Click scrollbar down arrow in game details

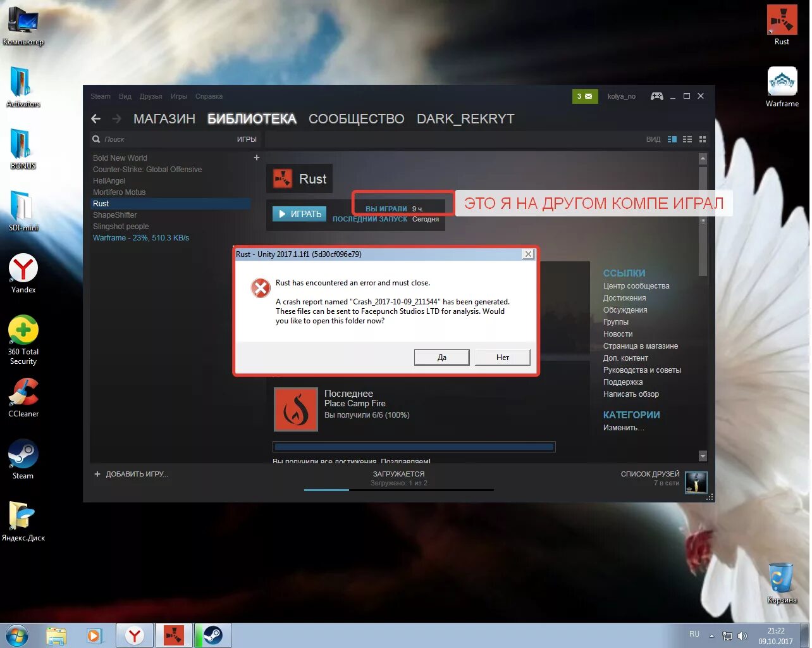click(703, 456)
